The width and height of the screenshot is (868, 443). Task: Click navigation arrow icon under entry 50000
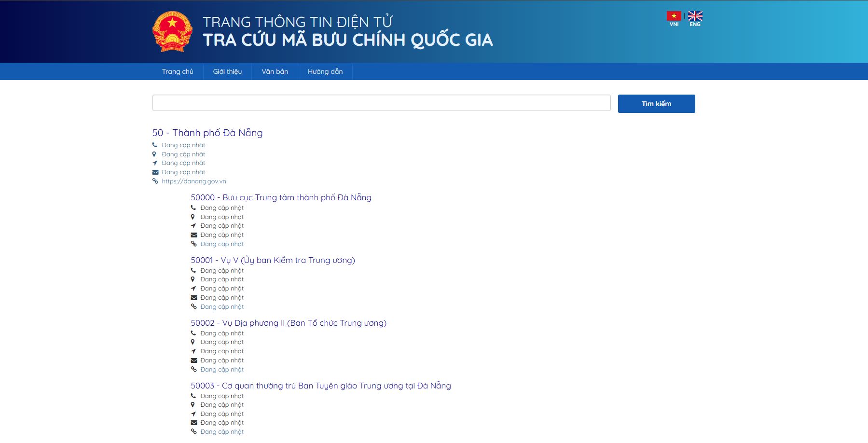point(193,226)
